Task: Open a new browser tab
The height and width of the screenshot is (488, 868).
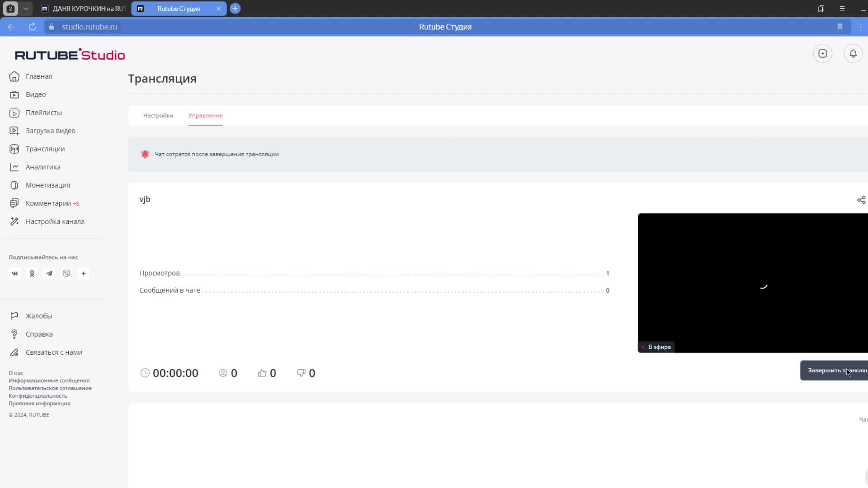Action: (235, 9)
